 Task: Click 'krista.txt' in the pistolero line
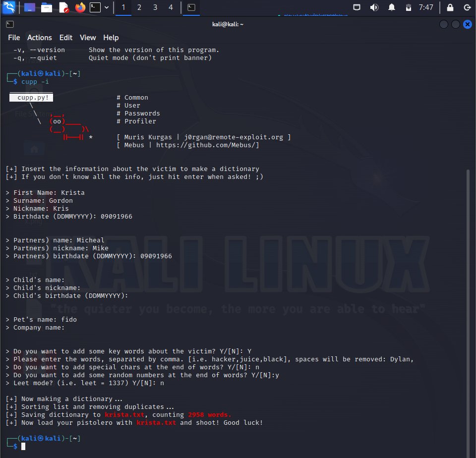tap(156, 422)
